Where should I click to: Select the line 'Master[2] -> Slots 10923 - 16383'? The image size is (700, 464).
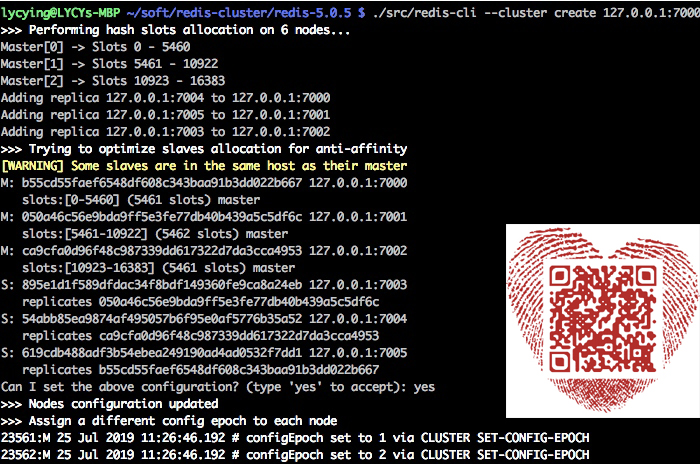(x=113, y=81)
